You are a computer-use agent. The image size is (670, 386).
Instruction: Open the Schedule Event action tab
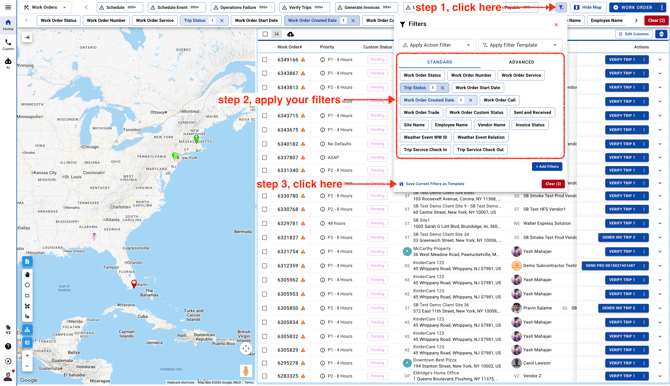pos(176,7)
